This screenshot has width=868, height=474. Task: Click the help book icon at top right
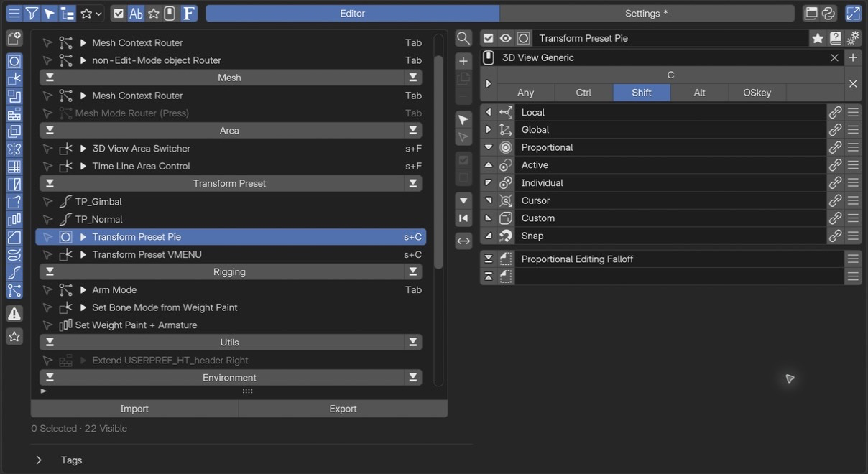835,38
